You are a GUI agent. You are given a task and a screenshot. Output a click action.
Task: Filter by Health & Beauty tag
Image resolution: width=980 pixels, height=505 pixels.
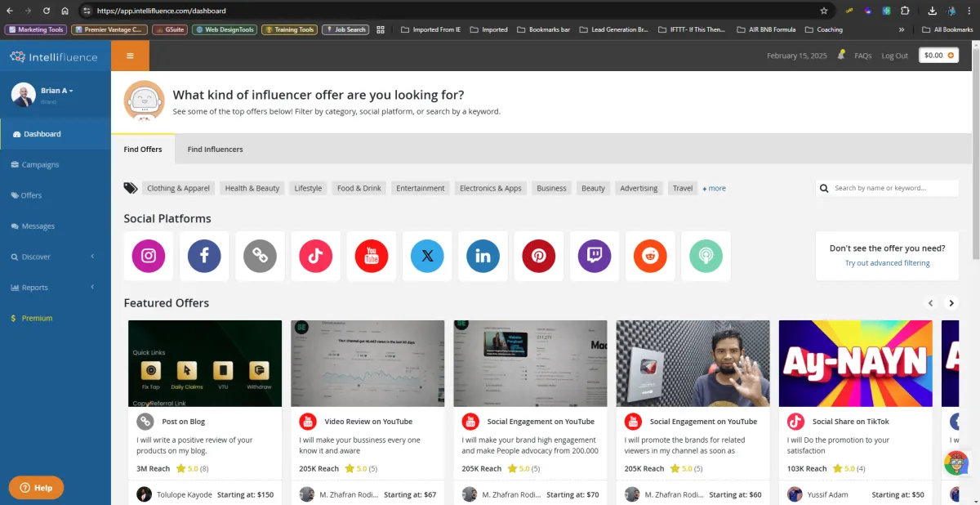[252, 188]
